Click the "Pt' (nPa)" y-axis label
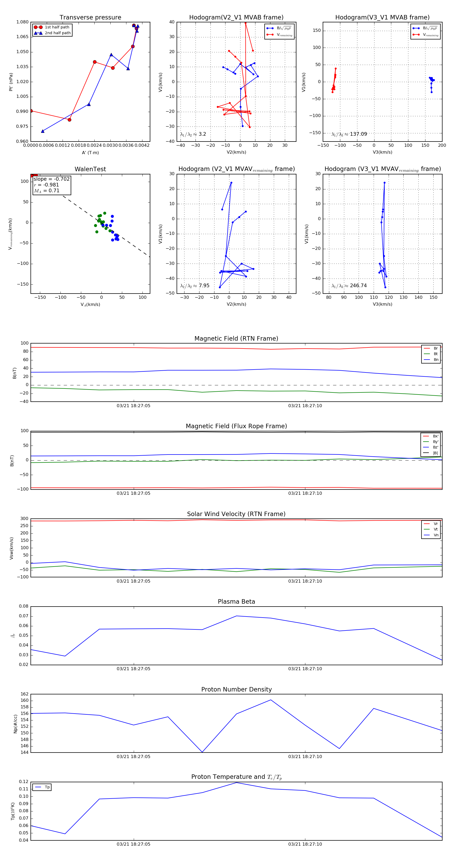 tap(11, 82)
